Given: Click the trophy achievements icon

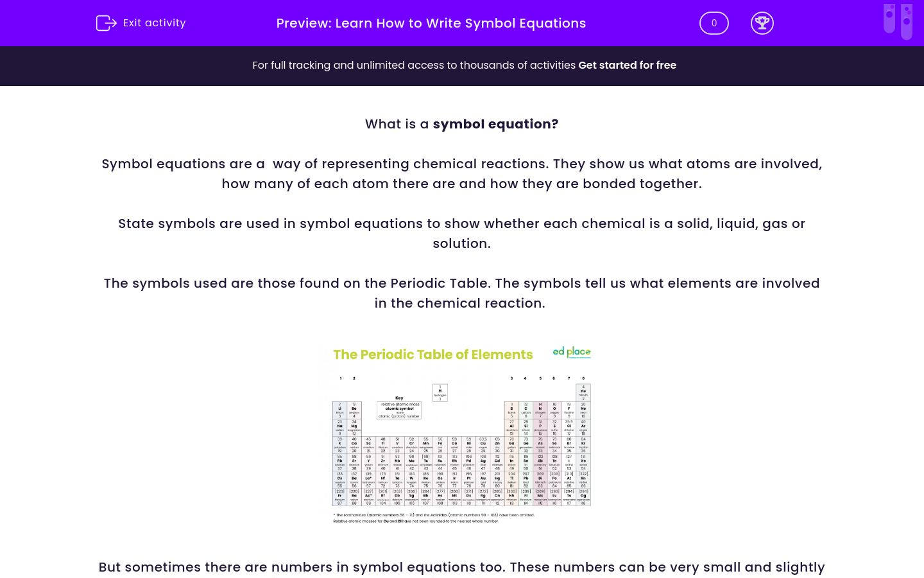Looking at the screenshot, I should (762, 23).
